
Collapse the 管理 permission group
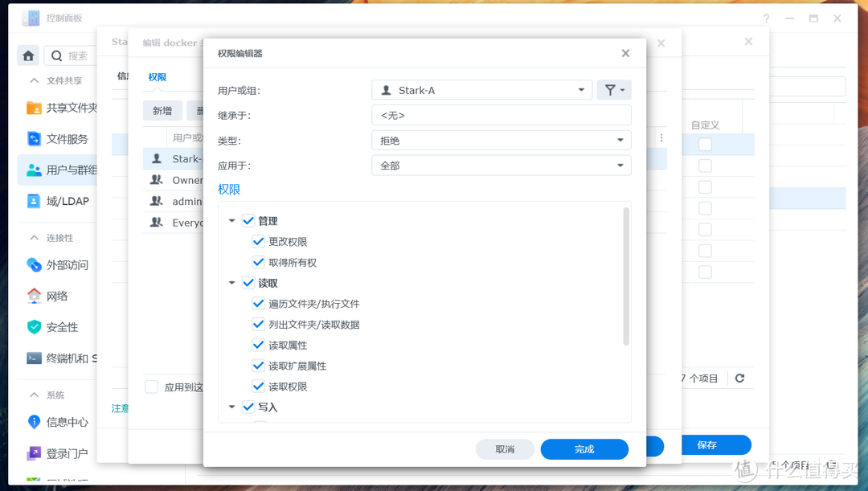(231, 220)
